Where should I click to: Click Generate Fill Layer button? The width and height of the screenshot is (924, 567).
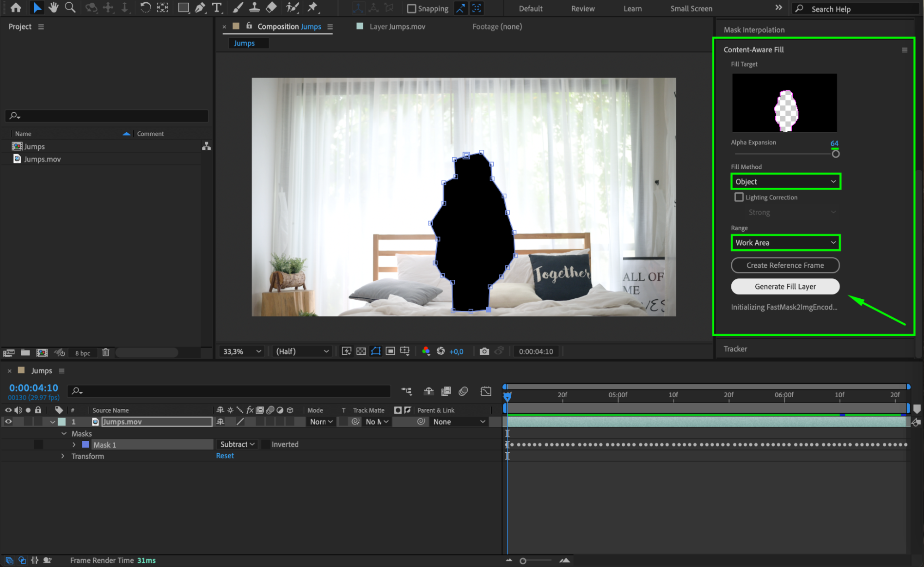[785, 287]
